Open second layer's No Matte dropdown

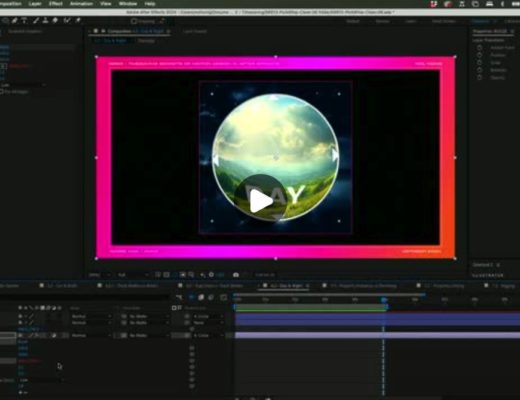(149, 323)
